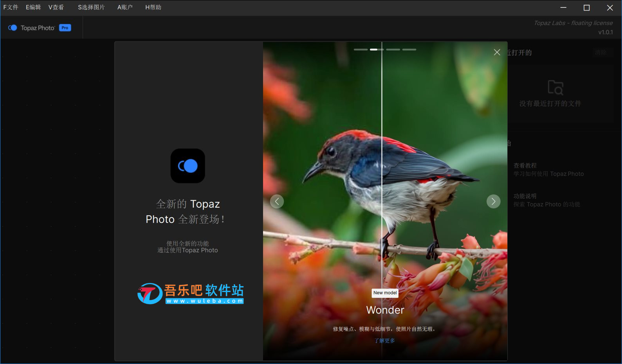Image resolution: width=622 pixels, height=364 pixels.
Task: Open the E编辑 menu
Action: [x=33, y=7]
